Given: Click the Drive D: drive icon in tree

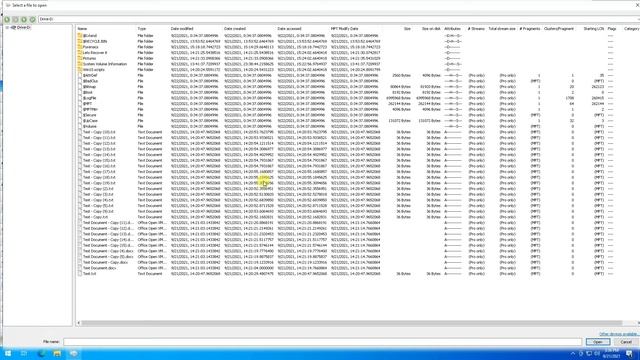Looking at the screenshot, I should [13, 27].
